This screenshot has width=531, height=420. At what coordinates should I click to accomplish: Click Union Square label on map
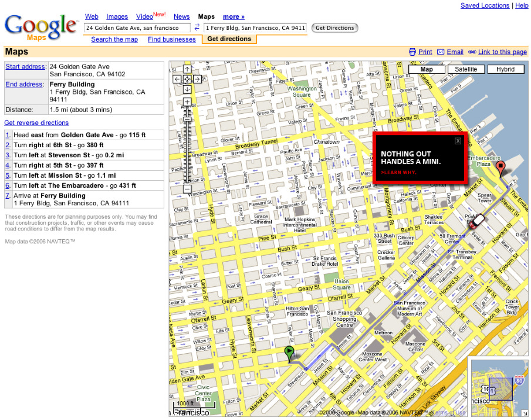click(x=341, y=284)
